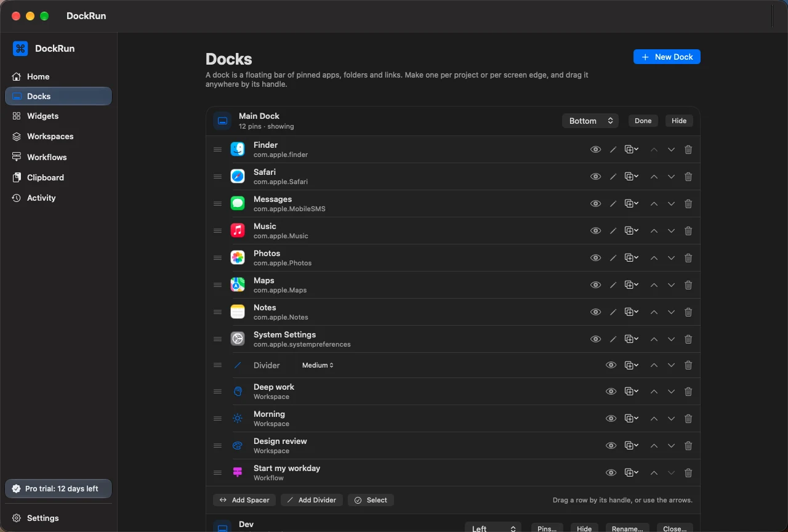Viewport: 788px width, 532px height.
Task: Move Deep work workspace up
Action: coord(654,392)
